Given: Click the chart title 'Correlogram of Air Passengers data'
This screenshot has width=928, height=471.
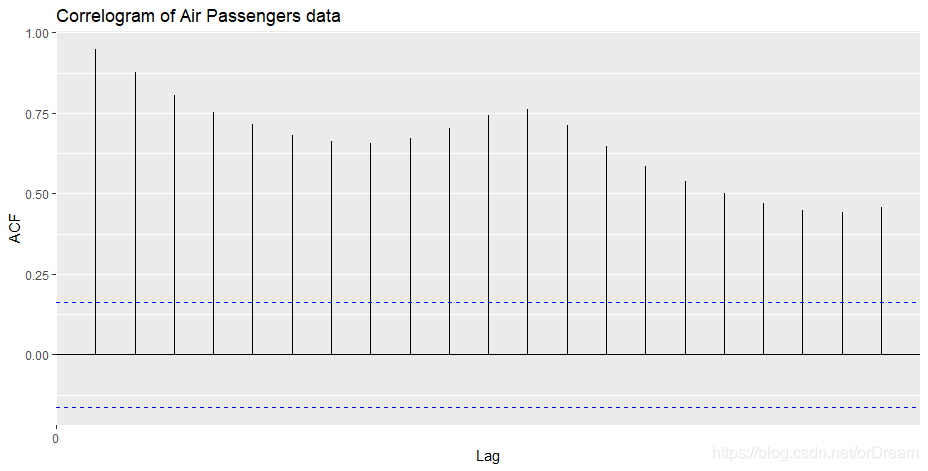Looking at the screenshot, I should tap(198, 16).
